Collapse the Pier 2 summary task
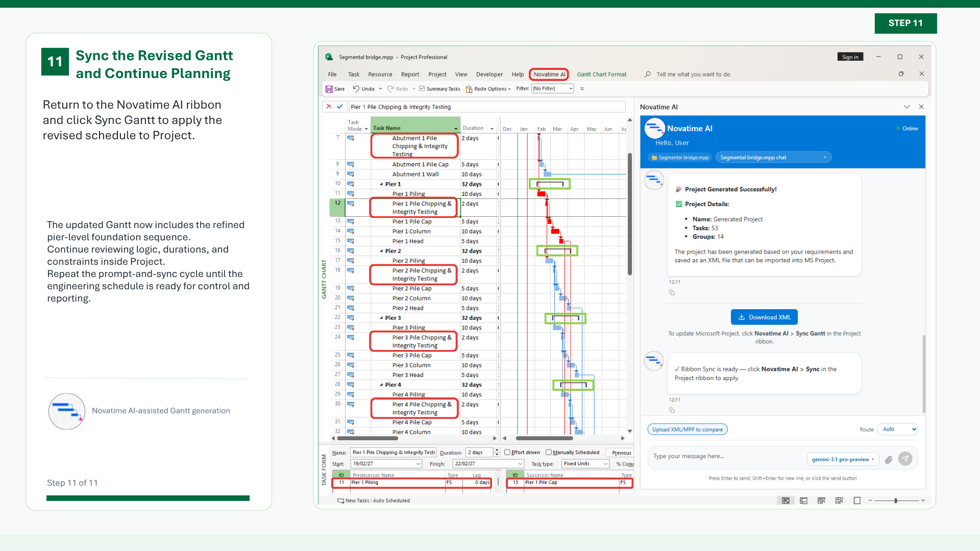The image size is (980, 551). [x=381, y=251]
